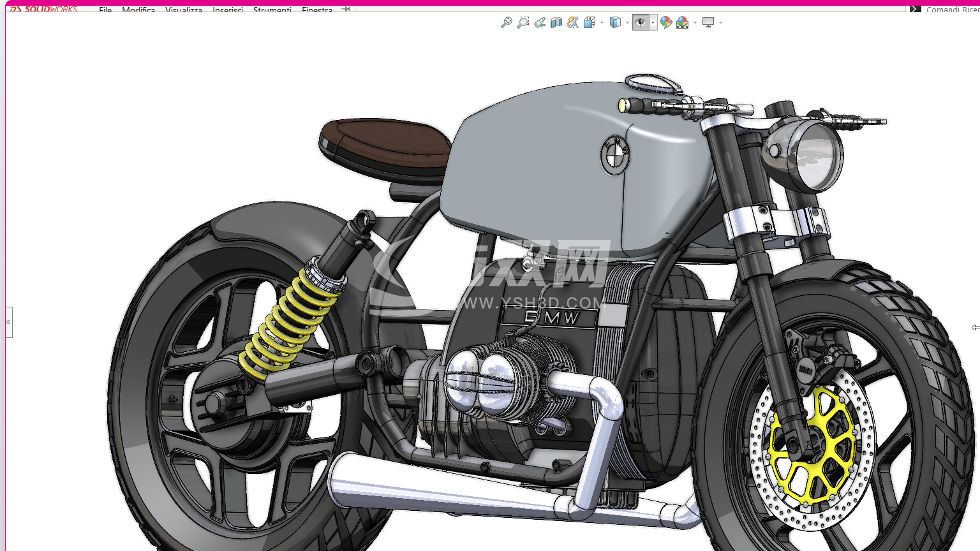
Task: Activate the Section View tool
Action: point(556,22)
